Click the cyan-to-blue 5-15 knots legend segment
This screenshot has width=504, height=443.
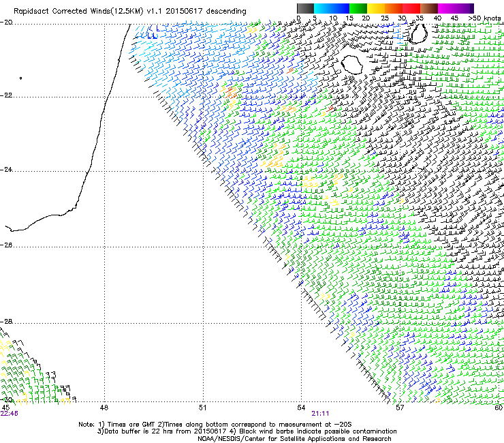pyautogui.click(x=332, y=8)
